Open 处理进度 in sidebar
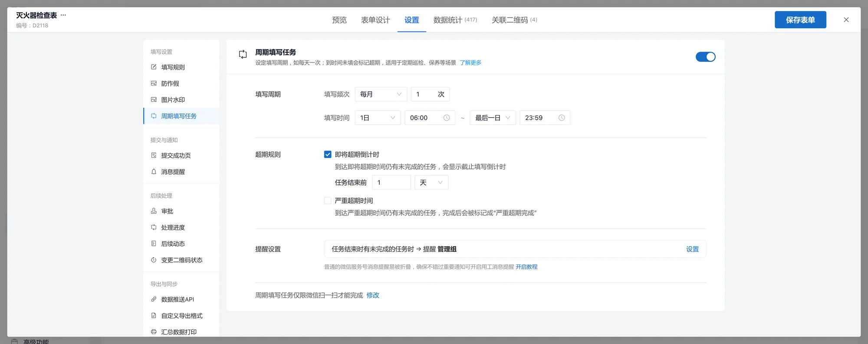The image size is (868, 344). (181, 227)
